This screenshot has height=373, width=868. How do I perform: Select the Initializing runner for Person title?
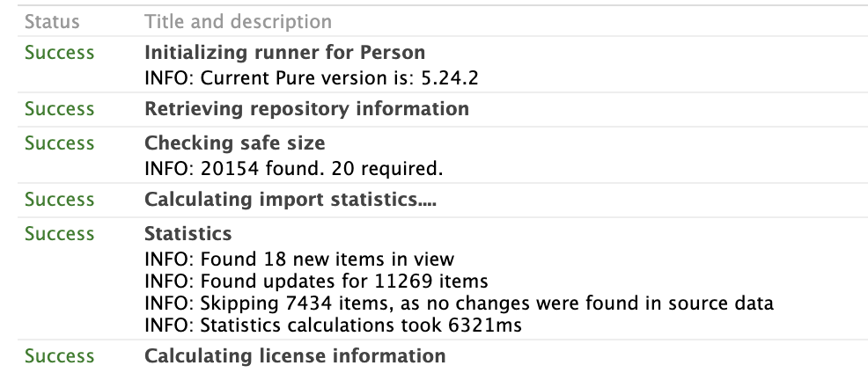point(284,53)
